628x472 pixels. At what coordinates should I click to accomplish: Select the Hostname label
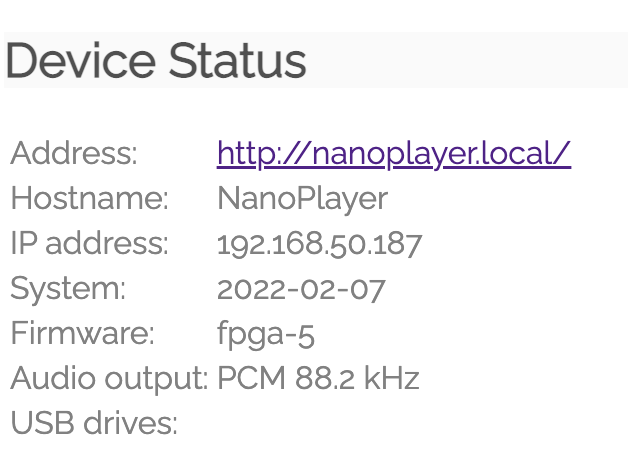coord(89,199)
